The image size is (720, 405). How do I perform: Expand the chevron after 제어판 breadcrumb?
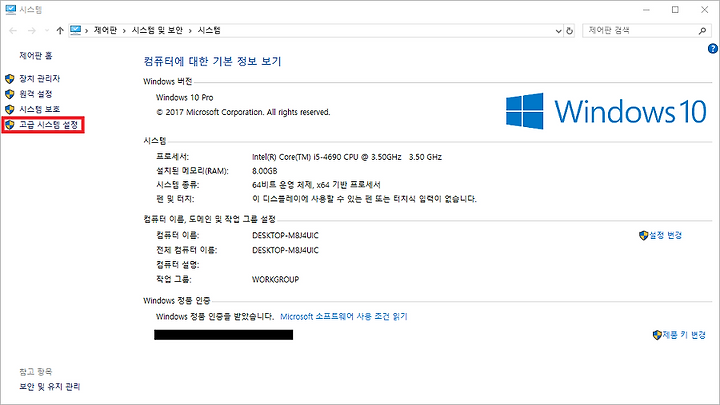pyautogui.click(x=124, y=31)
